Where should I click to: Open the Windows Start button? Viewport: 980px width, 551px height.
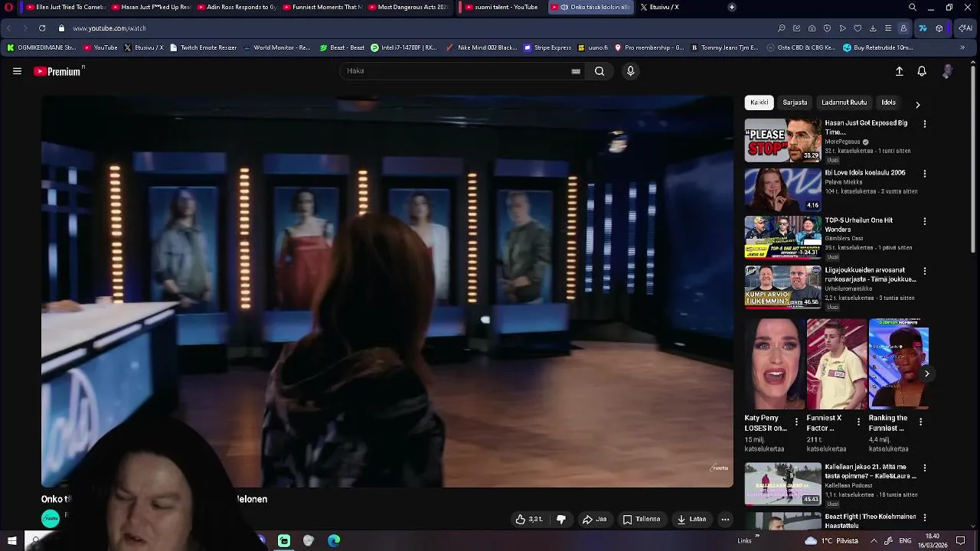coord(11,540)
